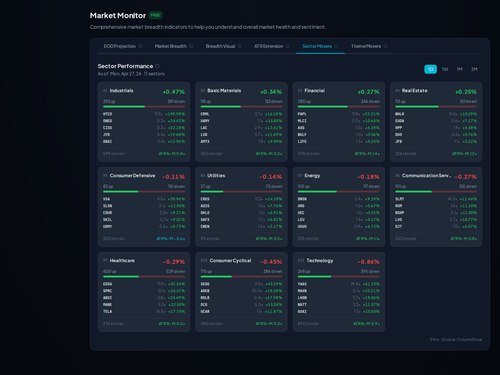Select the DJT row in Communication Services
The width and height of the screenshot is (500, 375).
436,226
